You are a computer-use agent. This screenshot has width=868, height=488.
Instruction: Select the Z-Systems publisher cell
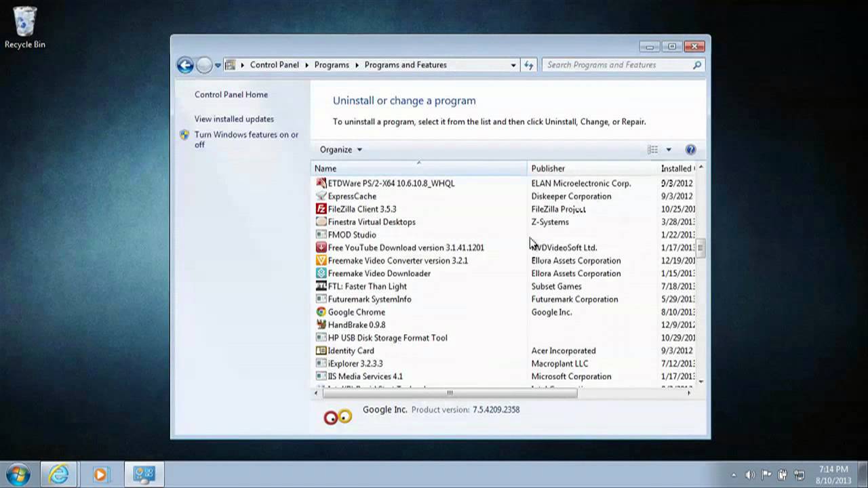[x=550, y=222]
